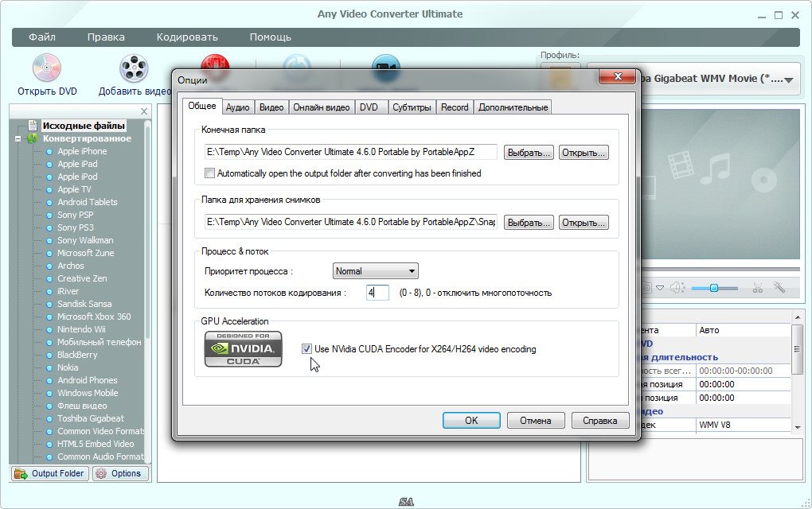
Task: Open the Options gear button in sidebar
Action: tap(120, 473)
